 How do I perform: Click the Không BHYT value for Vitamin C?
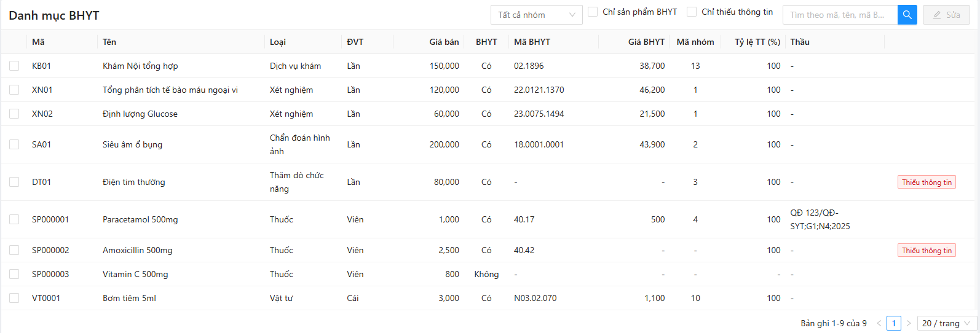(486, 274)
